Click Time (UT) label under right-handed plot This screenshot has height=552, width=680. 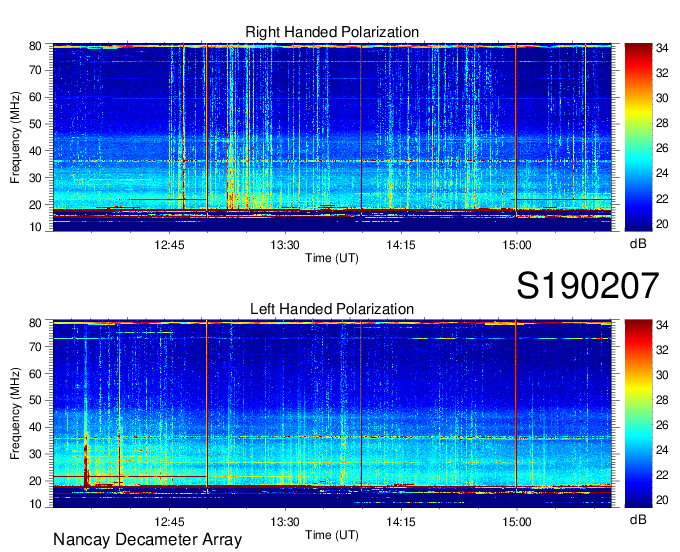[x=332, y=258]
